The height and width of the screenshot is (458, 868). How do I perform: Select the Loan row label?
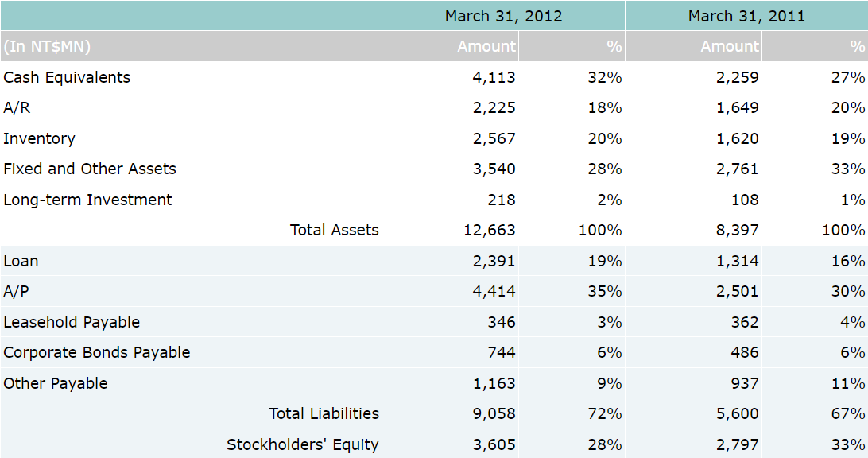click(21, 261)
